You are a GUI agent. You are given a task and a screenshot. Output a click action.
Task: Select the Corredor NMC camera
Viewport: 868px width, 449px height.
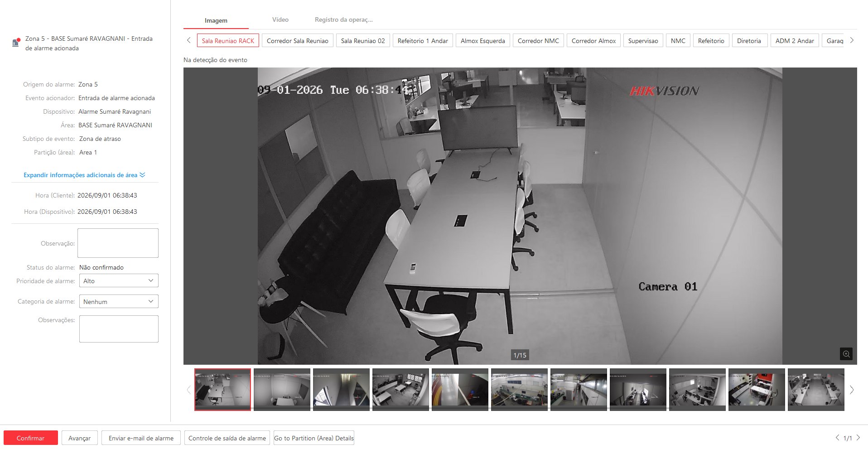click(538, 41)
